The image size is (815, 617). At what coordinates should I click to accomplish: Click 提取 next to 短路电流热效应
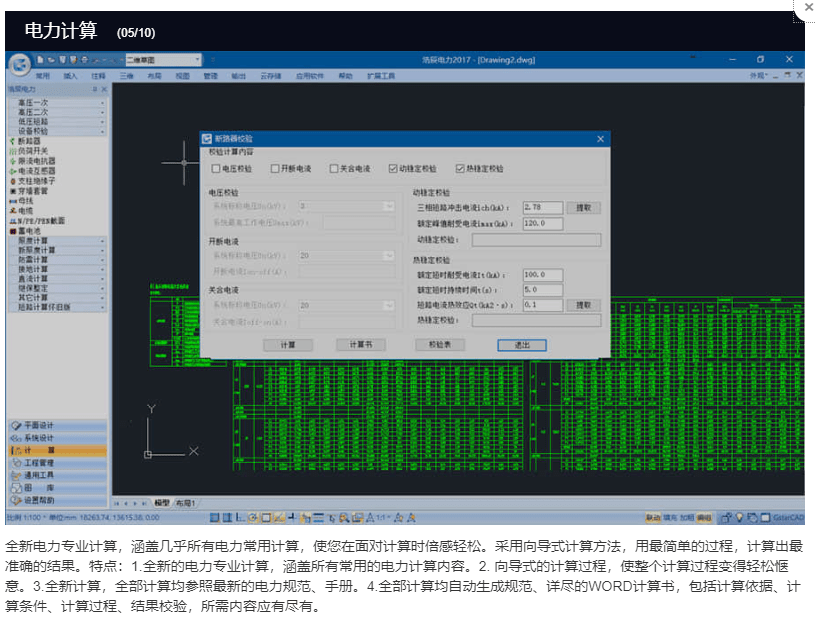point(584,305)
